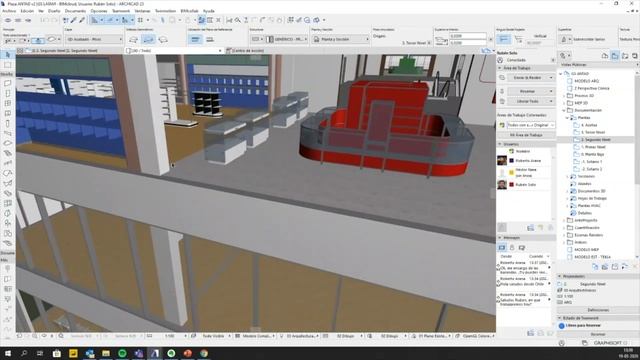The width and height of the screenshot is (640, 360).
Task: Select '3. Tercer Nivel' in the navigator tree
Action: [593, 132]
